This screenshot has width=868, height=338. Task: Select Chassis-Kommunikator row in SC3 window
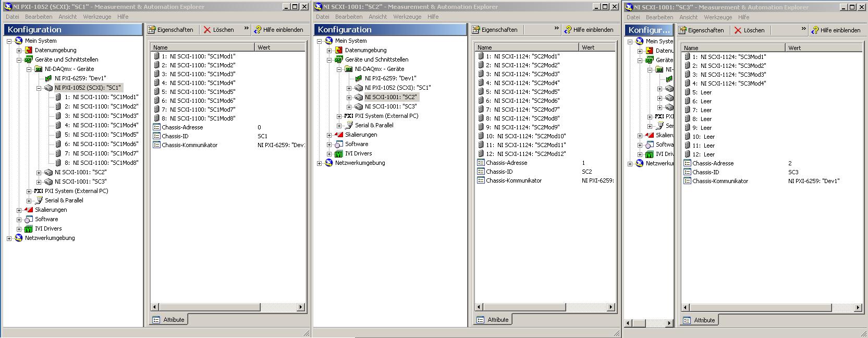tap(720, 181)
